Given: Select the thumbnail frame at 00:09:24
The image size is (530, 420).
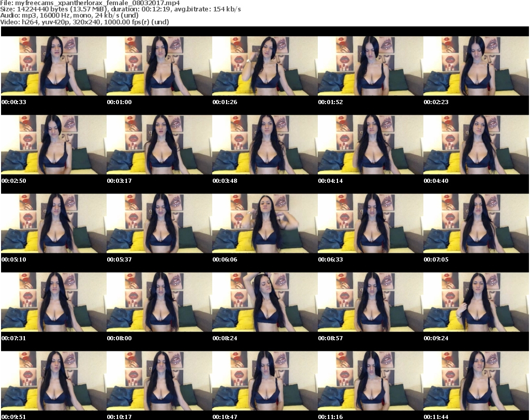Looking at the screenshot, I should 476,302.
